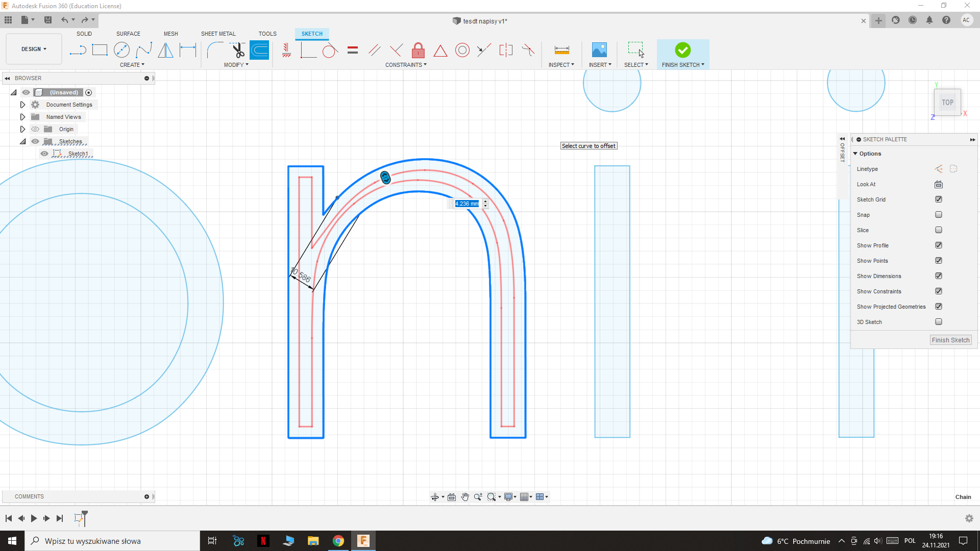Apply the Tangent constraint
This screenshot has width=980, height=551.
330,50
